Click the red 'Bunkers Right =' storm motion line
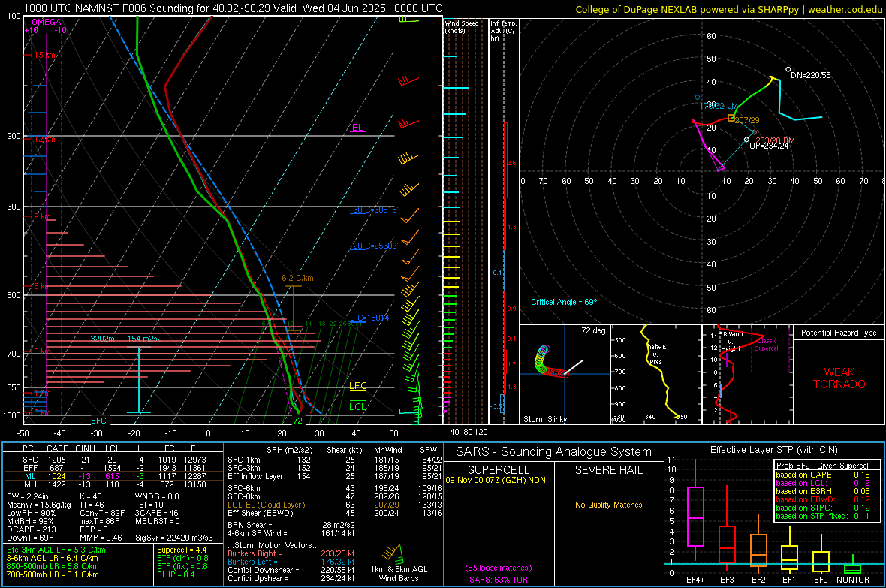This screenshot has height=588, width=886. (x=291, y=553)
